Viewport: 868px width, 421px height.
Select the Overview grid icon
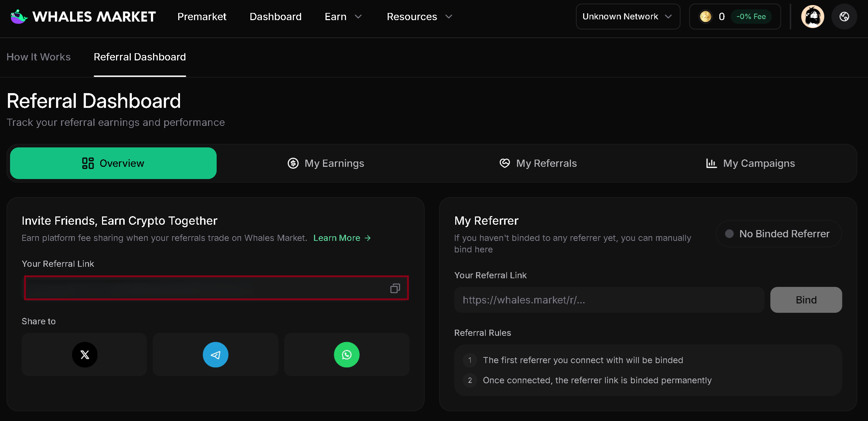point(87,163)
